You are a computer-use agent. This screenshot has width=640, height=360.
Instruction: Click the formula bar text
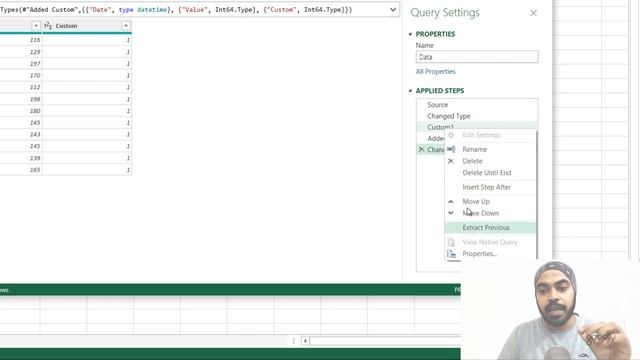(x=176, y=9)
